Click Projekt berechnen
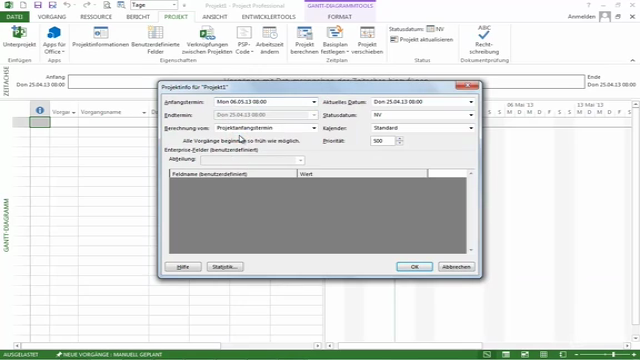 point(304,40)
